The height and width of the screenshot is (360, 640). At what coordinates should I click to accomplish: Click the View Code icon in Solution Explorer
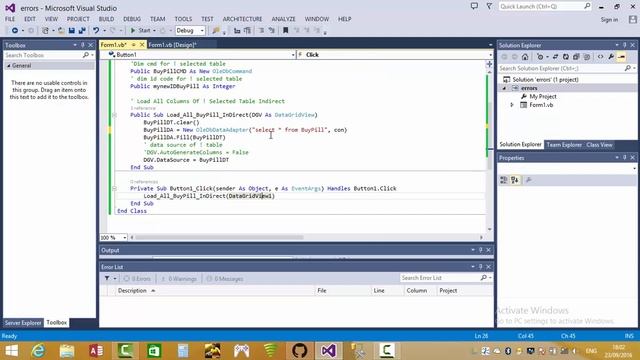pyautogui.click(x=600, y=57)
